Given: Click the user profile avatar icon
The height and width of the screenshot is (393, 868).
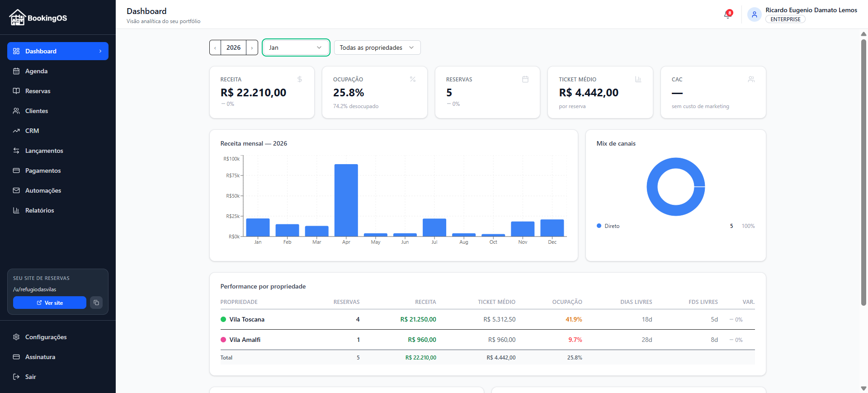Looking at the screenshot, I should pyautogui.click(x=754, y=14).
